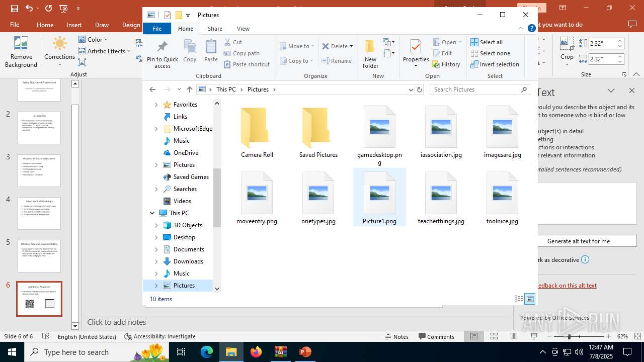The height and width of the screenshot is (362, 644).
Task: Create a New folder from the ribbon
Action: (x=370, y=54)
